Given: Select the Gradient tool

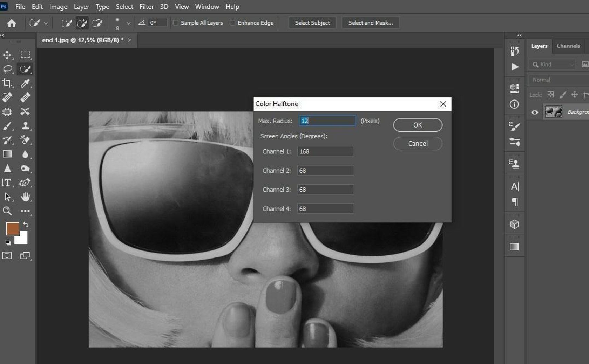Looking at the screenshot, I should coord(7,154).
